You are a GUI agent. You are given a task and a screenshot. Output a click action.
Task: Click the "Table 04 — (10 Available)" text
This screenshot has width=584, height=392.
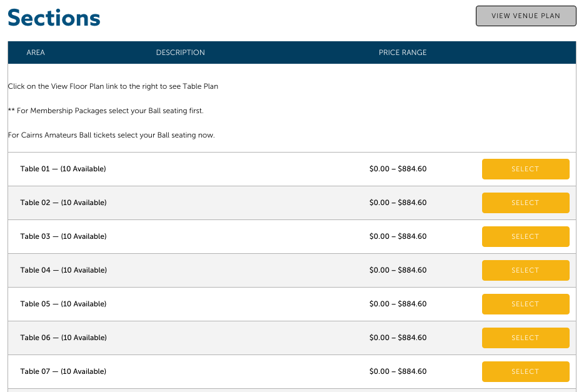coord(63,270)
